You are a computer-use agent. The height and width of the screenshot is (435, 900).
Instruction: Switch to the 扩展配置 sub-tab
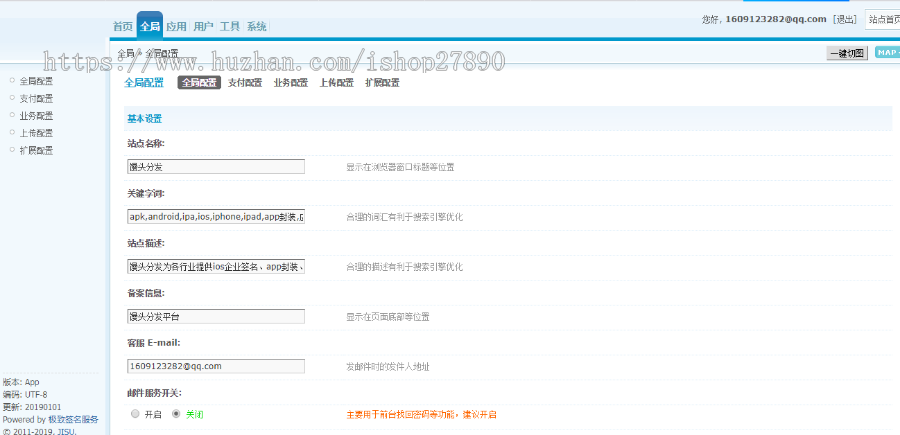click(382, 83)
